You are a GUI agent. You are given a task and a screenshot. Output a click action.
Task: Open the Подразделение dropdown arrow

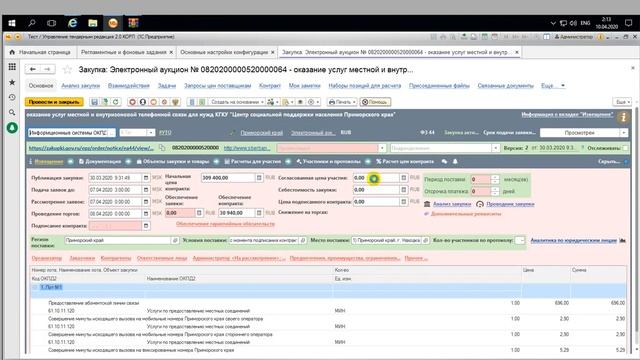click(x=495, y=148)
